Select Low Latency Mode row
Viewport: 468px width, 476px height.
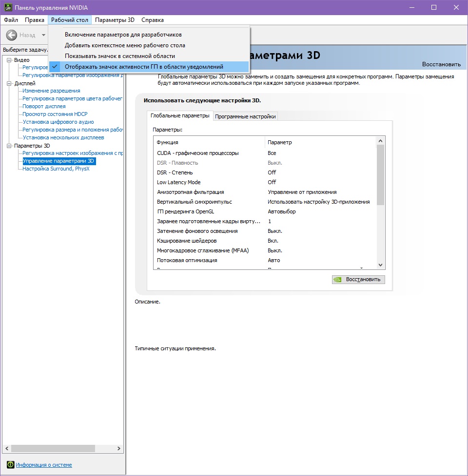[265, 182]
